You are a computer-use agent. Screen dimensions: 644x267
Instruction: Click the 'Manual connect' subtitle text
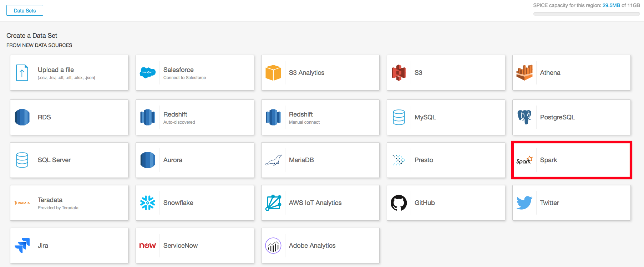(304, 122)
